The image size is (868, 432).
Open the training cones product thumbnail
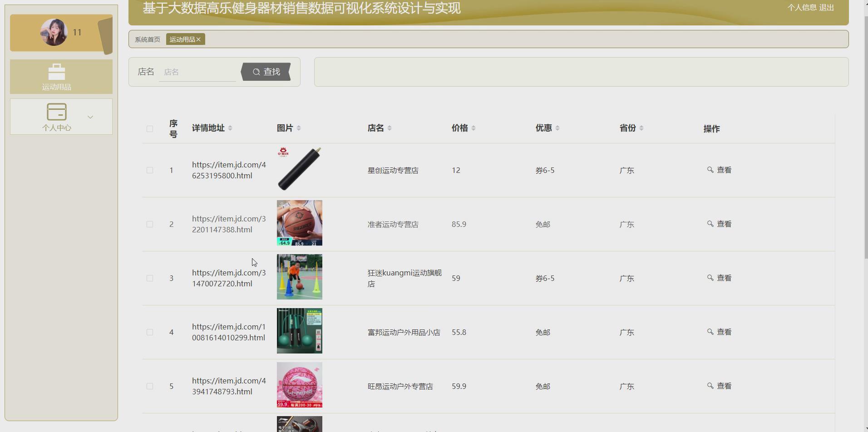point(300,277)
